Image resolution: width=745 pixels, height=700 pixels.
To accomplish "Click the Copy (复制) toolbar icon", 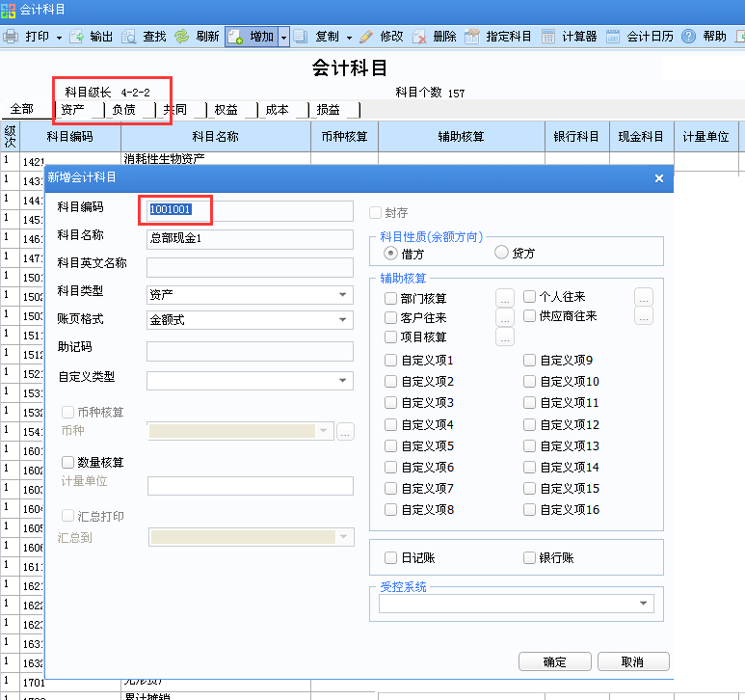I will pos(301,37).
